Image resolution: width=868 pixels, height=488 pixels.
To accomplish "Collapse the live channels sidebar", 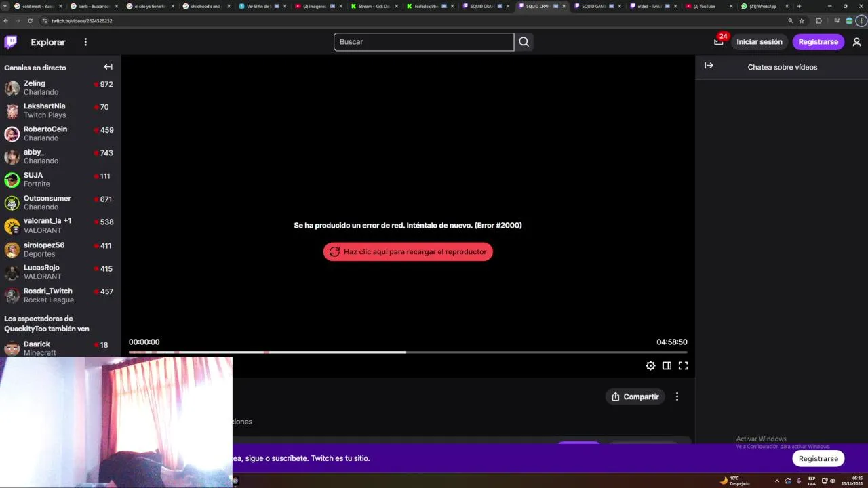I will point(108,67).
